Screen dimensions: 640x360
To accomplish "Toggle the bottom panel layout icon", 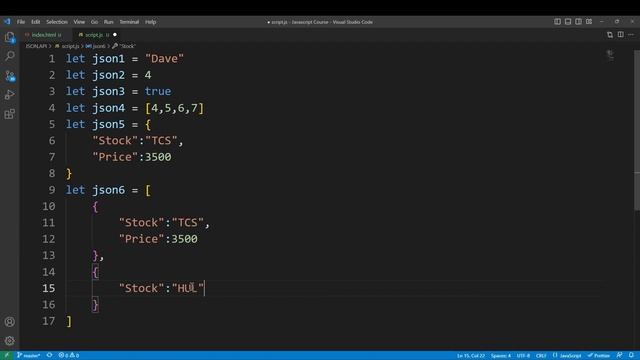I will (x=568, y=22).
